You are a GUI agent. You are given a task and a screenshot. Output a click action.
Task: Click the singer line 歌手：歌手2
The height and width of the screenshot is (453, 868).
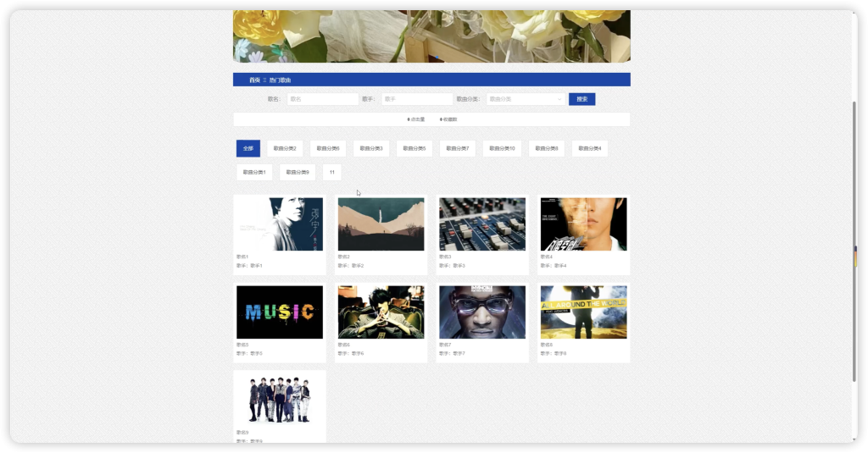(351, 266)
